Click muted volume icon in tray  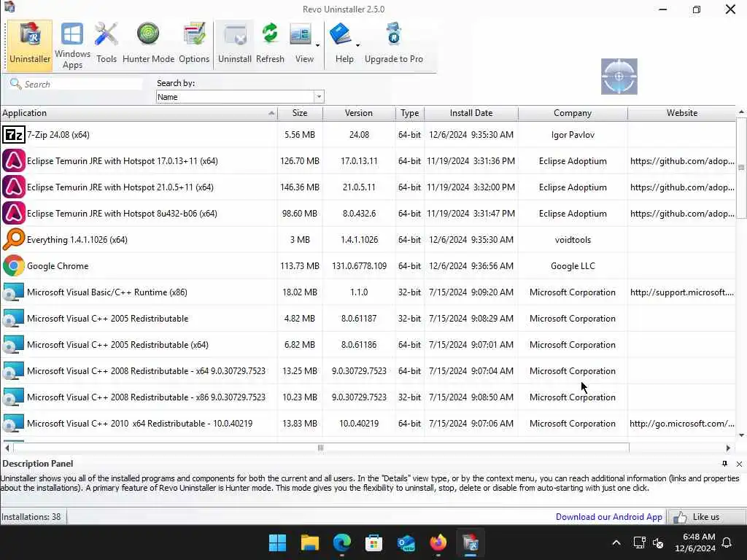click(x=659, y=542)
